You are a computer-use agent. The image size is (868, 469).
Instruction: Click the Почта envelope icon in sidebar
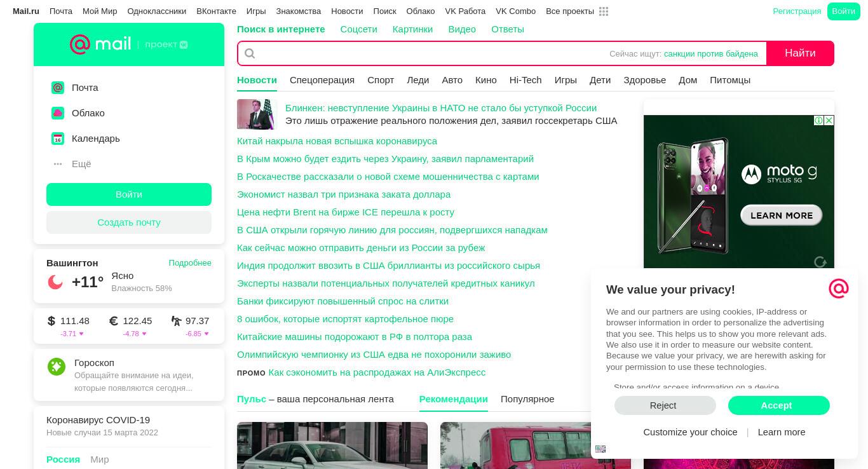pyautogui.click(x=58, y=88)
